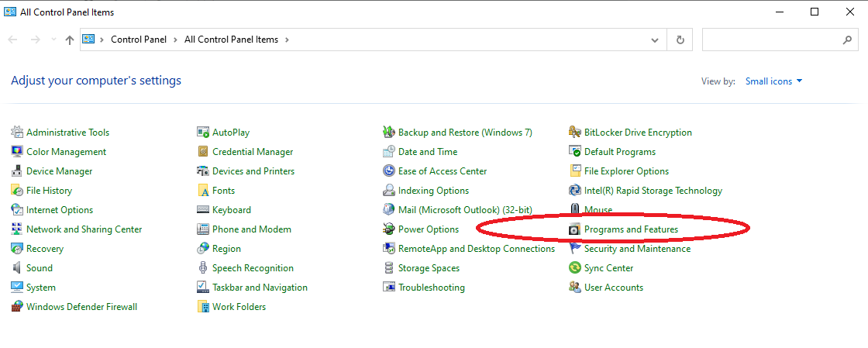Screen dimensions: 868x348
Task: Click the File History folder icon
Action: click(16, 191)
